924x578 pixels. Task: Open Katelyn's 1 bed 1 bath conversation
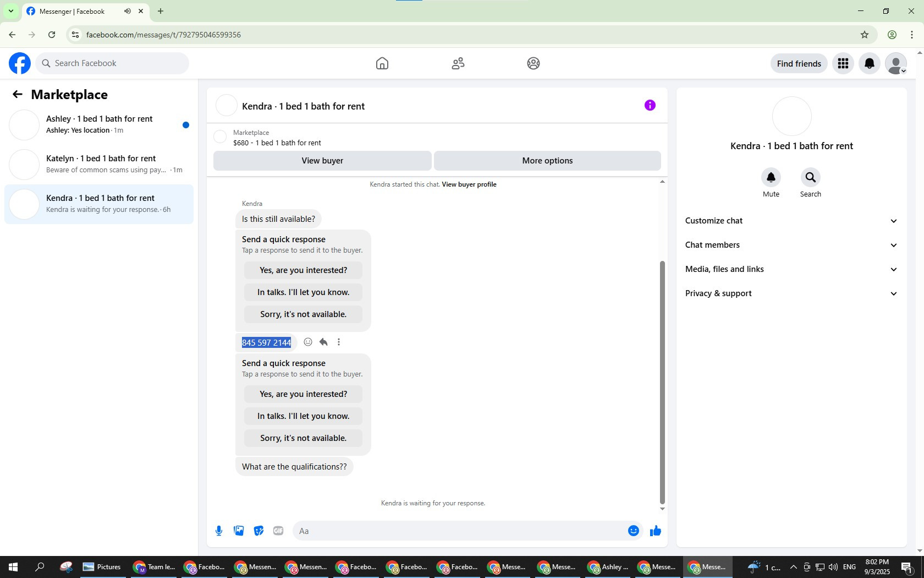[99, 165]
